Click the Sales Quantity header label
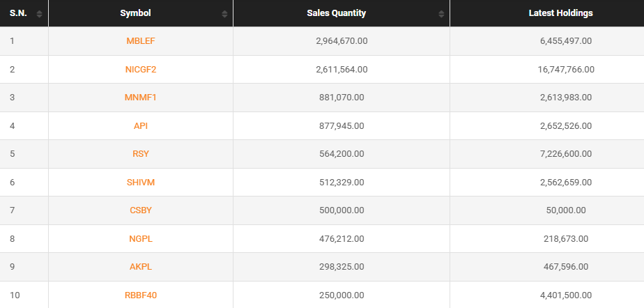 [336, 13]
